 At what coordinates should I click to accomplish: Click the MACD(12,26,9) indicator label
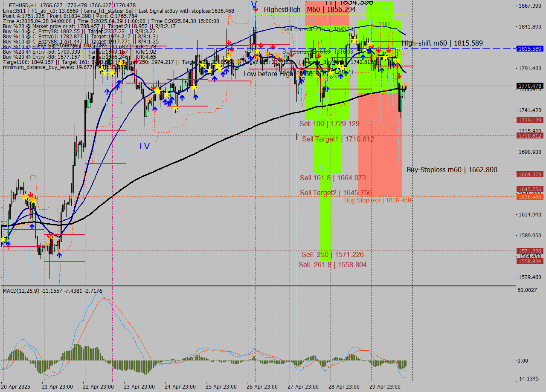click(21, 291)
